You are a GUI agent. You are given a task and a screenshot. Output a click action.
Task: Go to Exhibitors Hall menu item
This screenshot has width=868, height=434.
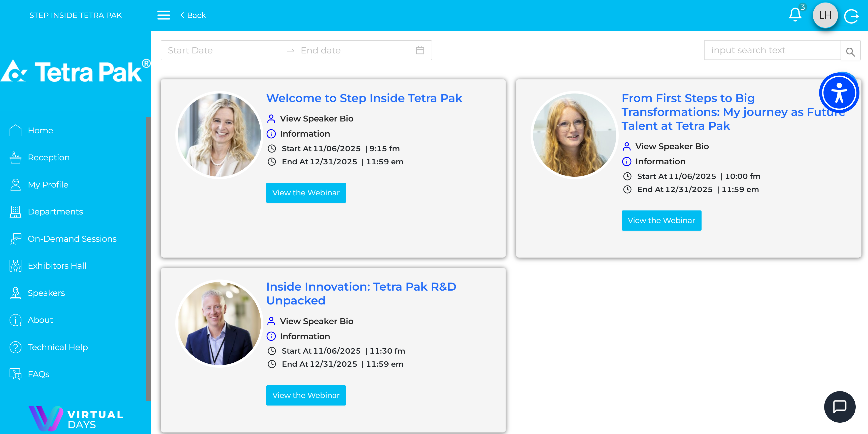(x=57, y=266)
